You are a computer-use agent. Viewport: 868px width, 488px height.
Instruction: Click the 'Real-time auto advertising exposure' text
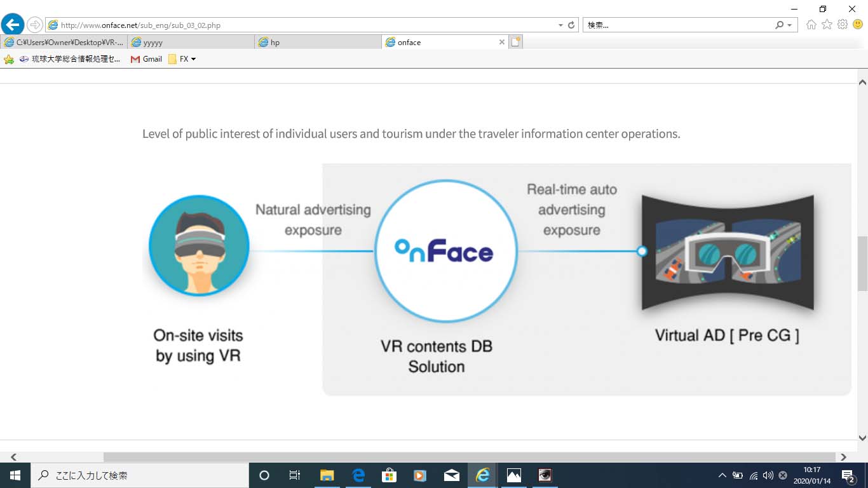tap(572, 210)
